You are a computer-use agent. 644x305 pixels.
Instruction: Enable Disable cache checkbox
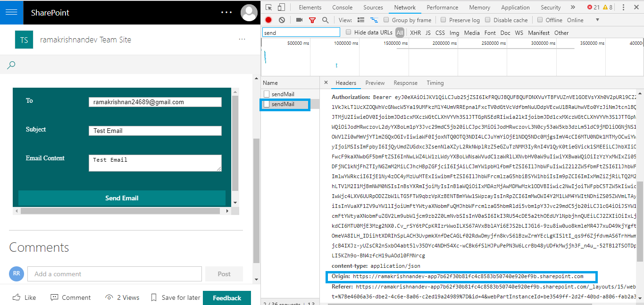click(488, 20)
